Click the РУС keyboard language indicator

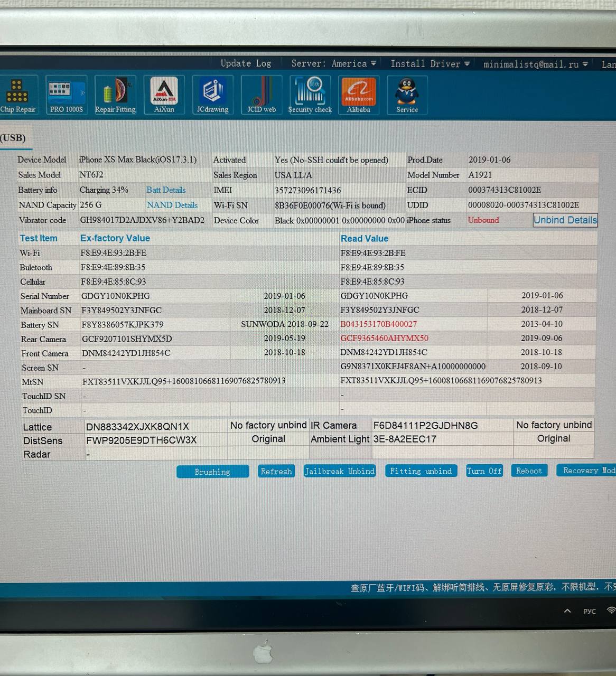click(x=590, y=611)
